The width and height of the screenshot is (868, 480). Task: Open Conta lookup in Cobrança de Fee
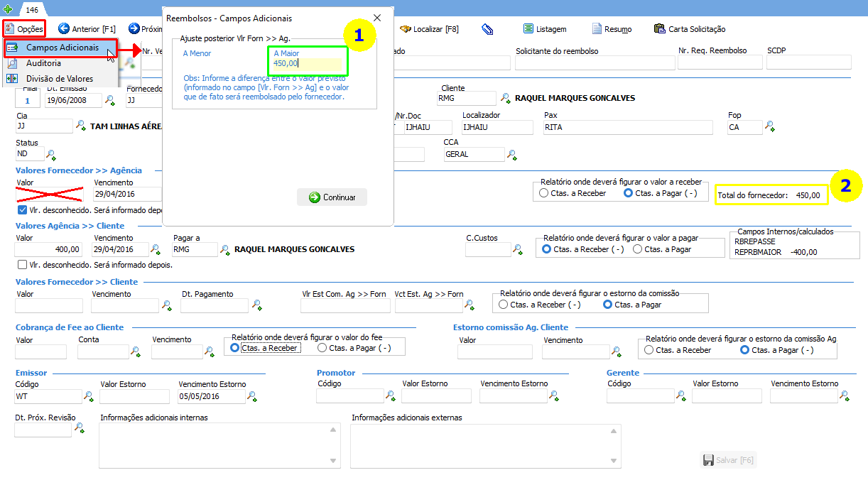pyautogui.click(x=135, y=351)
